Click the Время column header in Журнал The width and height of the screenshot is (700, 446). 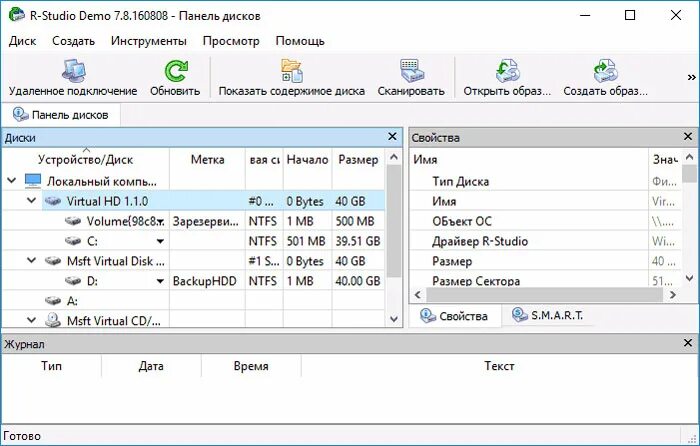pos(251,366)
